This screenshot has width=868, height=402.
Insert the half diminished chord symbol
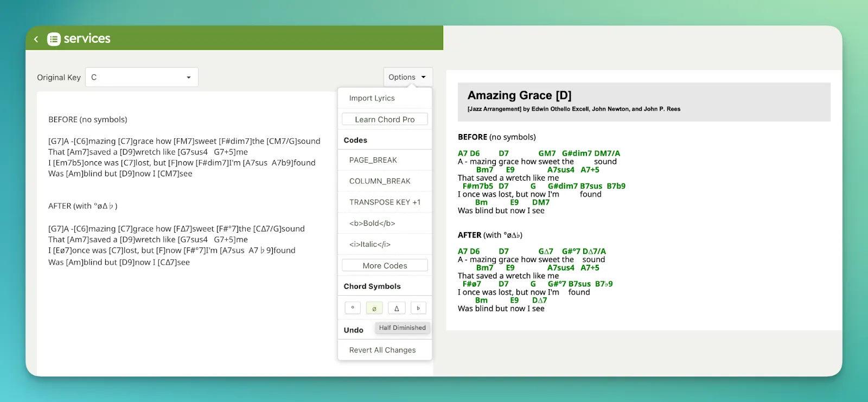374,308
